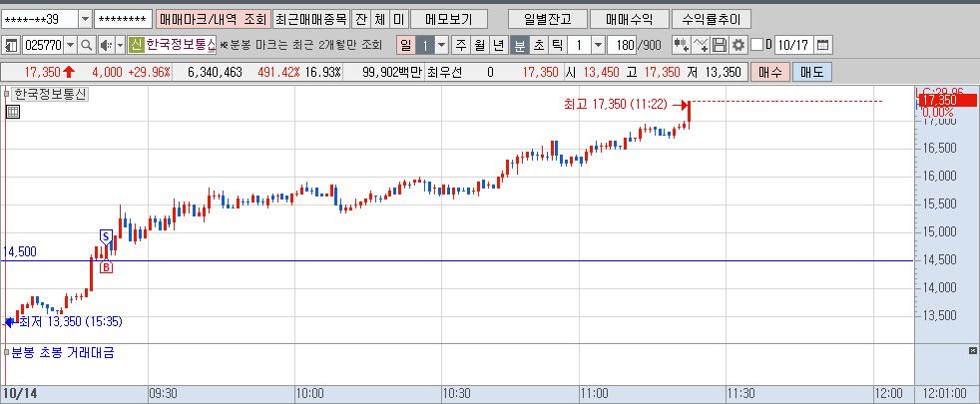Open the 일별잔고 daily balance tab

548,19
